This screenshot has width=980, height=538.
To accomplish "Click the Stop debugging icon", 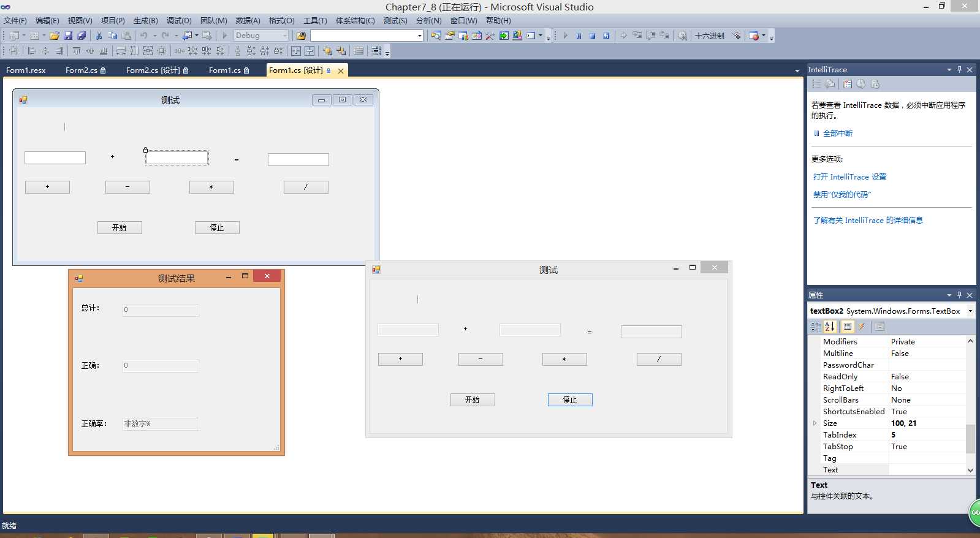I will pos(593,36).
